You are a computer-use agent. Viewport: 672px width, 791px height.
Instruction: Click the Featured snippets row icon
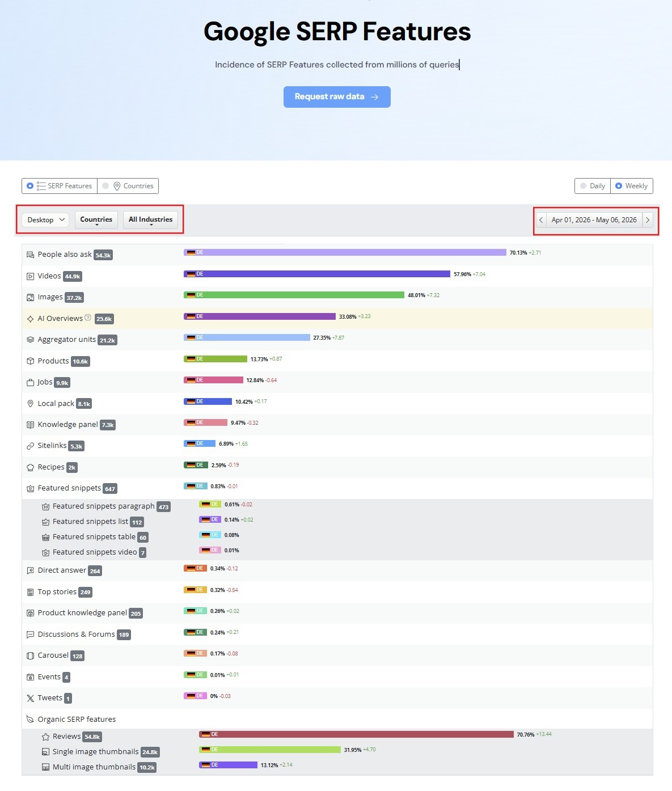[x=30, y=489]
